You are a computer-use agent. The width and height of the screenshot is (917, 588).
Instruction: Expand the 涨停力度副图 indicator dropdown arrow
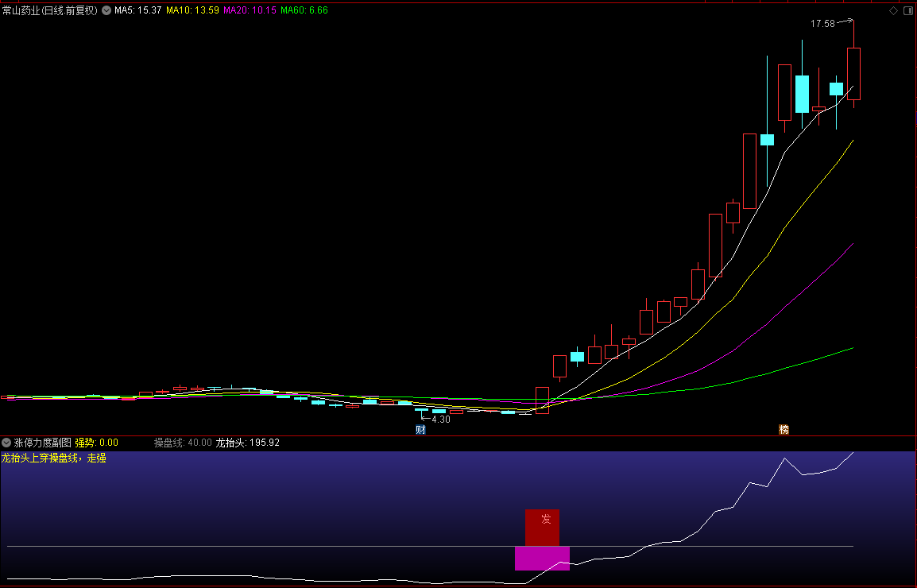tap(6, 443)
